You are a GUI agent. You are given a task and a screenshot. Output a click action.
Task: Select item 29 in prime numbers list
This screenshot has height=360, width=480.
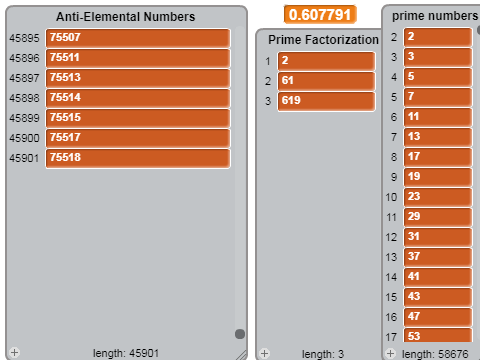pyautogui.click(x=438, y=217)
